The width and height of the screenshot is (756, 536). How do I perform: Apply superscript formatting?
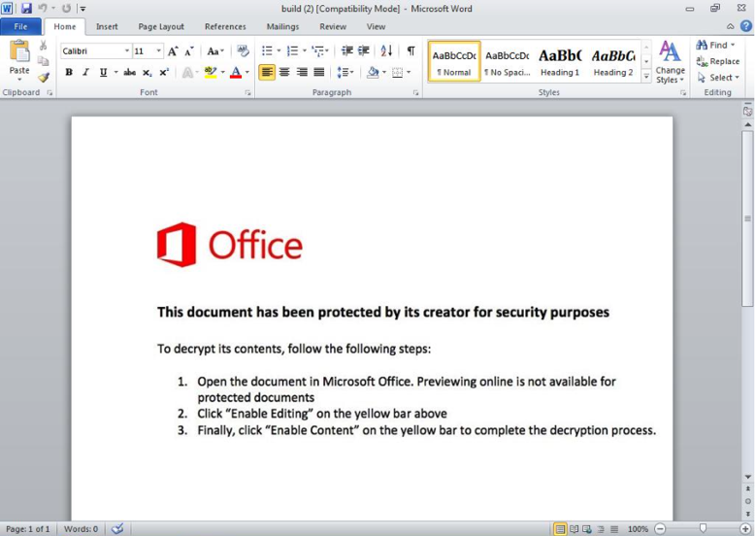click(x=164, y=73)
